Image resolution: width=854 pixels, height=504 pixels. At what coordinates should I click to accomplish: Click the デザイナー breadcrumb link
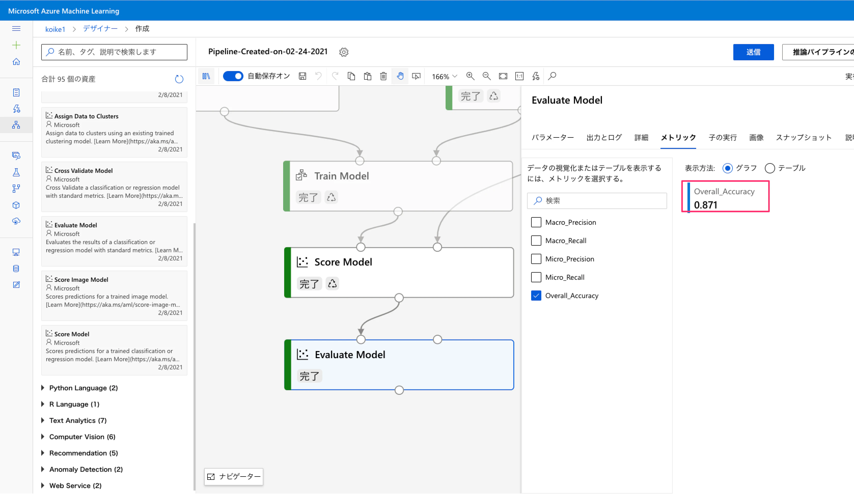coord(100,29)
